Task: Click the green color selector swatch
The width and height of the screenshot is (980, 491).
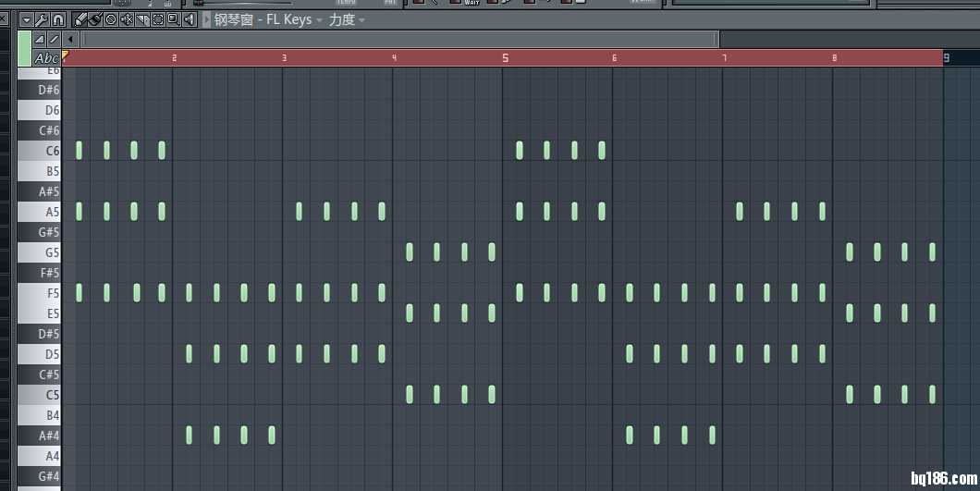Action: pyautogui.click(x=24, y=48)
